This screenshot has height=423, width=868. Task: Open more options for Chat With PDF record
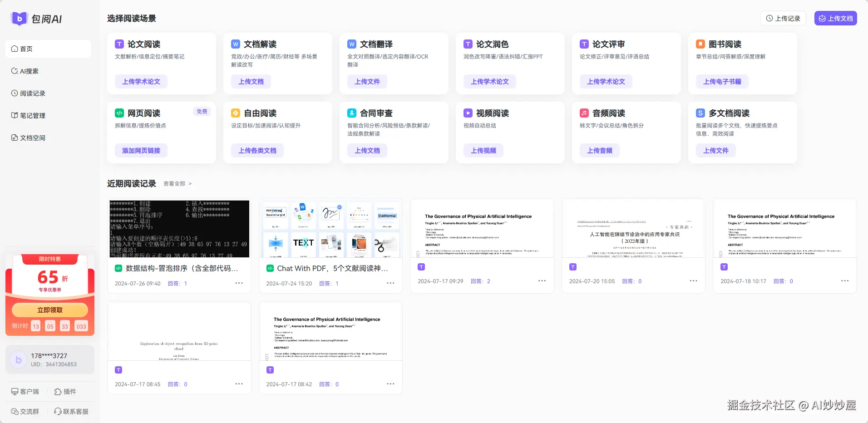click(390, 283)
